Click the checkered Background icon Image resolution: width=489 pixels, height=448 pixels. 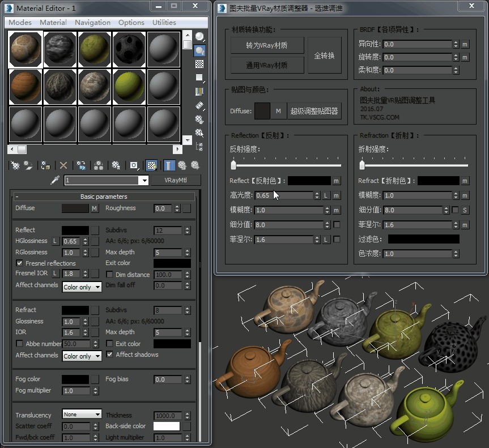tap(199, 64)
